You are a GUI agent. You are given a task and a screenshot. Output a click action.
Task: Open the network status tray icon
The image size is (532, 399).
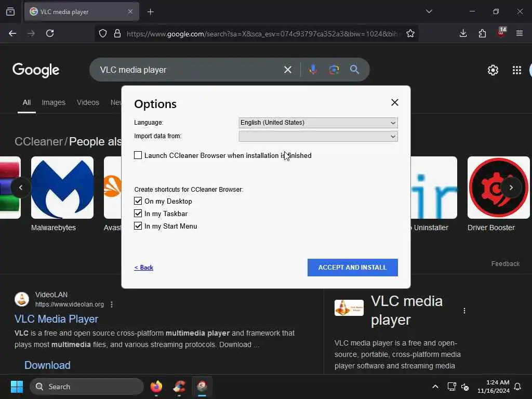451,387
